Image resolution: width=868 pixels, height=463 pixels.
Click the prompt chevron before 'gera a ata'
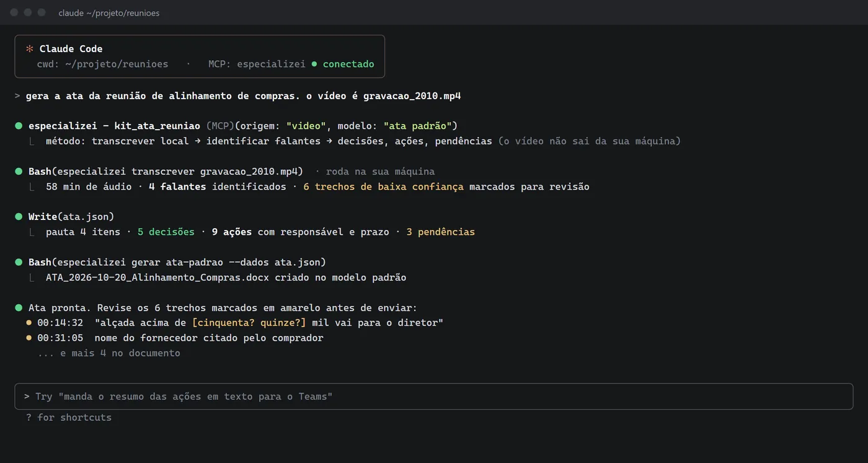click(17, 96)
